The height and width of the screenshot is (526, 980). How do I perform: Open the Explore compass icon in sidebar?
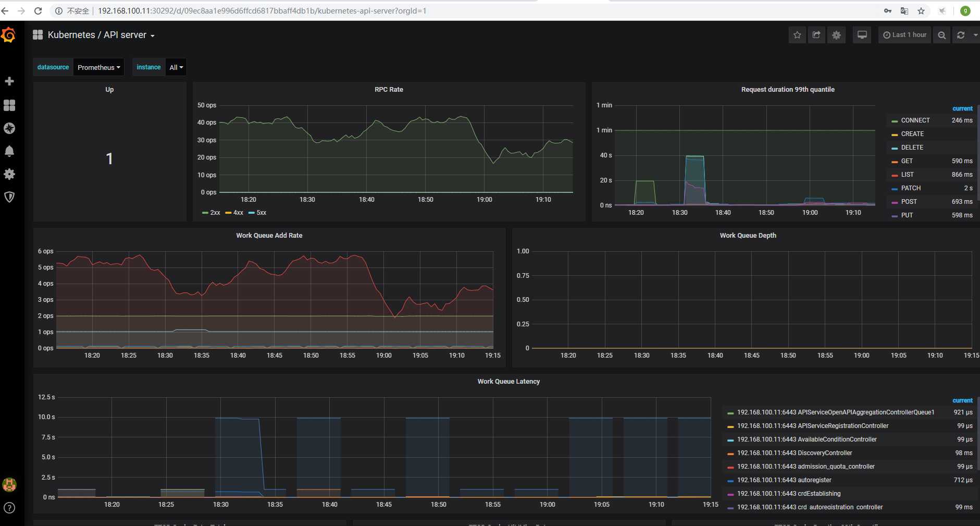[9, 128]
